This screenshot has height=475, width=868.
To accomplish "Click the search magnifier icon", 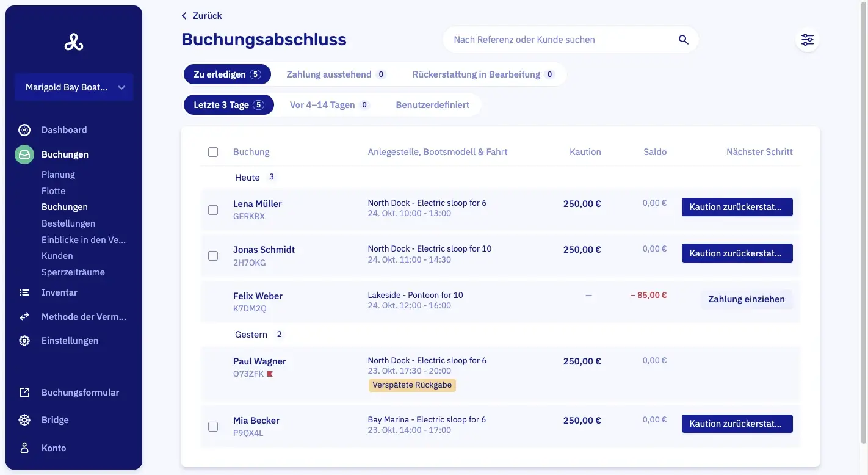I will pos(684,40).
